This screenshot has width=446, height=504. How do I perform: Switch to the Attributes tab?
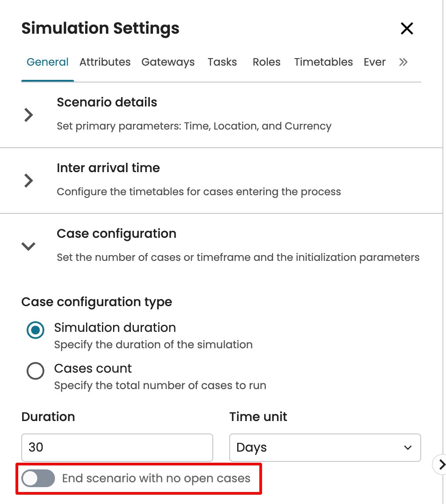105,62
